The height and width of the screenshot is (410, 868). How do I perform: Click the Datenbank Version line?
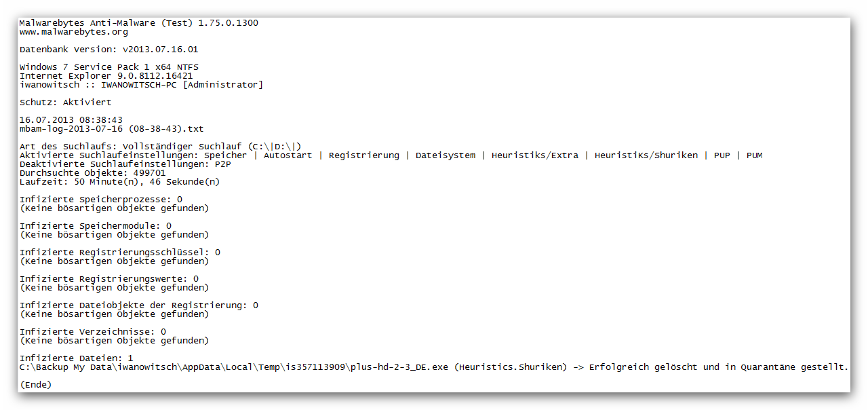[x=108, y=50]
